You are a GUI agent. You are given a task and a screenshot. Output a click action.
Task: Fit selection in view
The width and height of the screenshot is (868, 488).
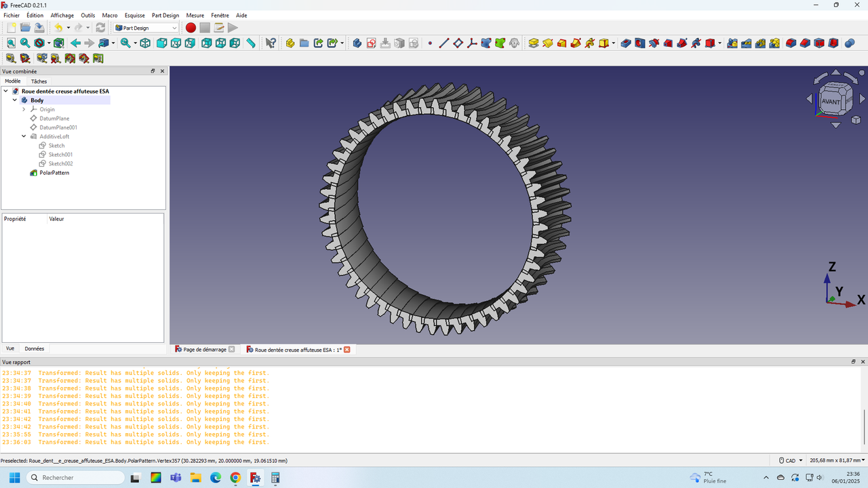(x=25, y=43)
